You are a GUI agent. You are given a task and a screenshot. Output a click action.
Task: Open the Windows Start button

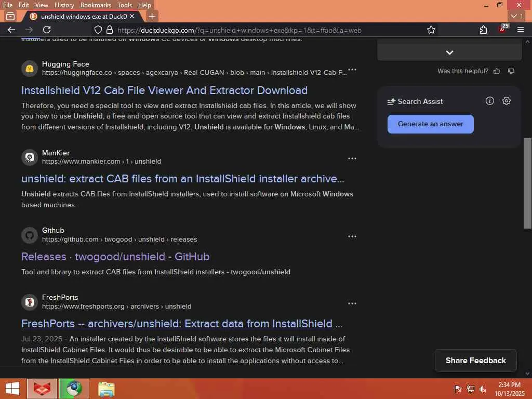pos(12,389)
